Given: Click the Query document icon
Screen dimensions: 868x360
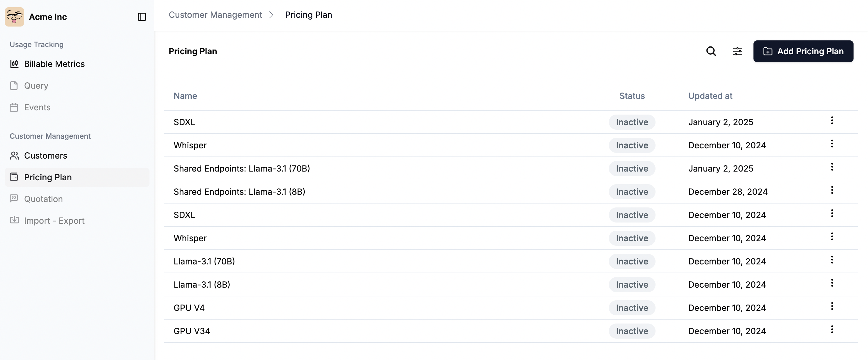Looking at the screenshot, I should (x=14, y=85).
